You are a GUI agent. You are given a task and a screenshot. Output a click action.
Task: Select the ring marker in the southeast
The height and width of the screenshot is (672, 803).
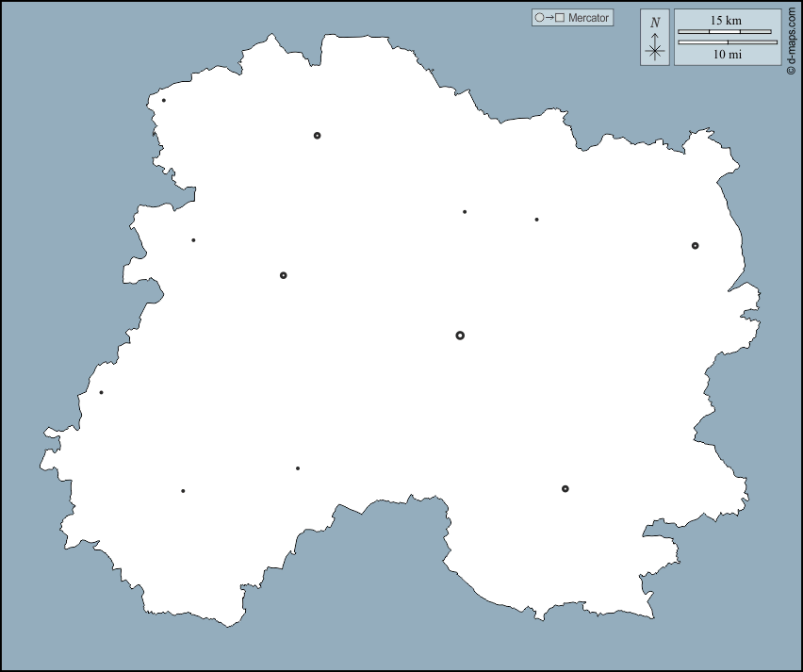tap(565, 489)
